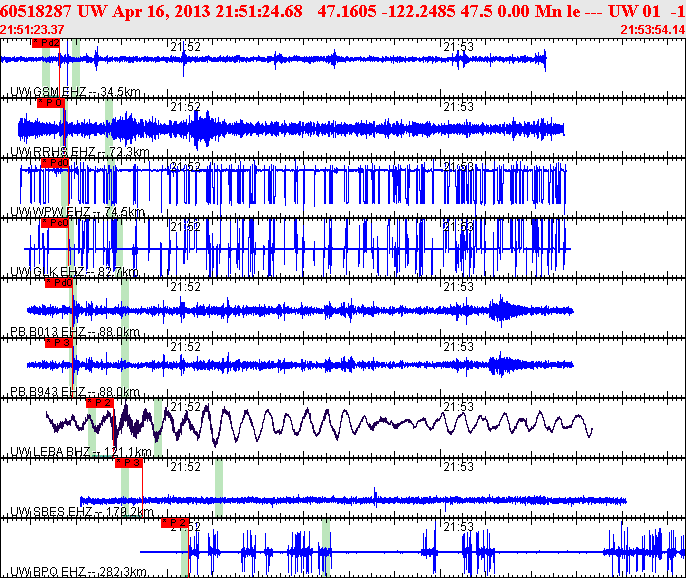Click station label PB B013 EHZ -- 88.0km
The height and width of the screenshot is (578, 686).
point(75,332)
